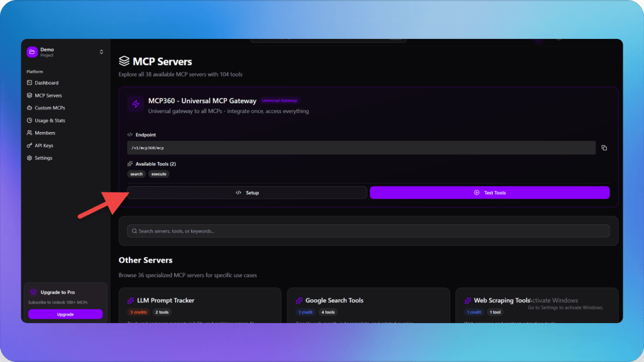Click the 5 credits badge
Screen dimensions: 644x362
pyautogui.click(x=138, y=312)
